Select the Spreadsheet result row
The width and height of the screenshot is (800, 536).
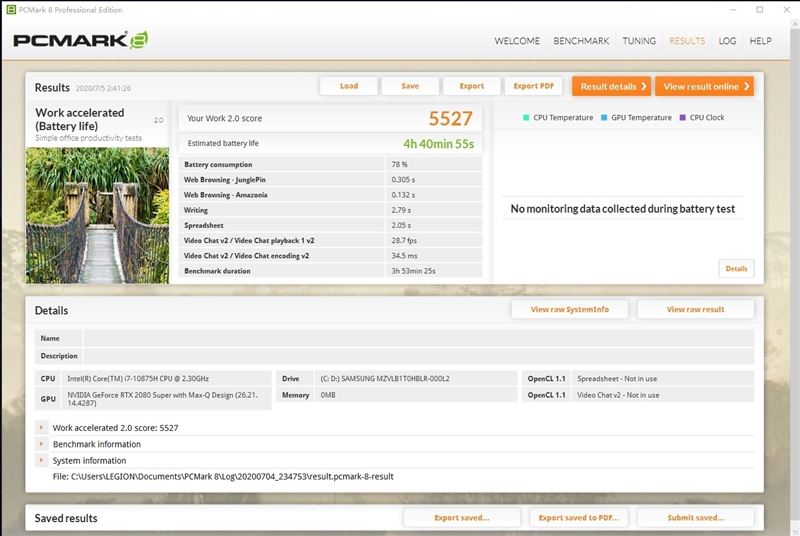331,225
